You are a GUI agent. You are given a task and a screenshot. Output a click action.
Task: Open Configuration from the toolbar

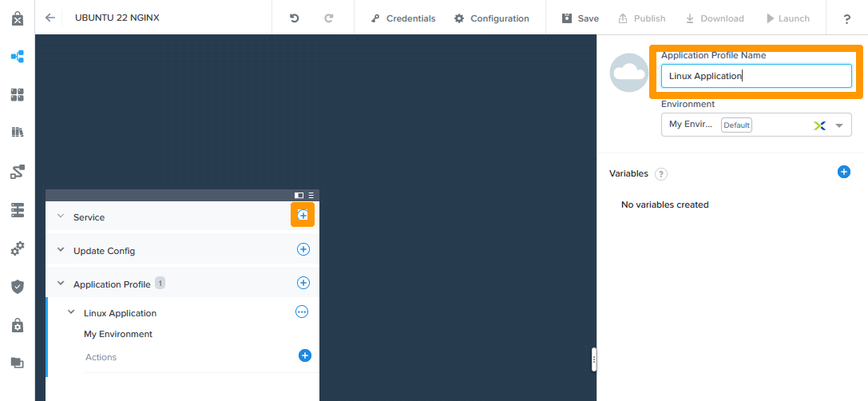point(491,18)
